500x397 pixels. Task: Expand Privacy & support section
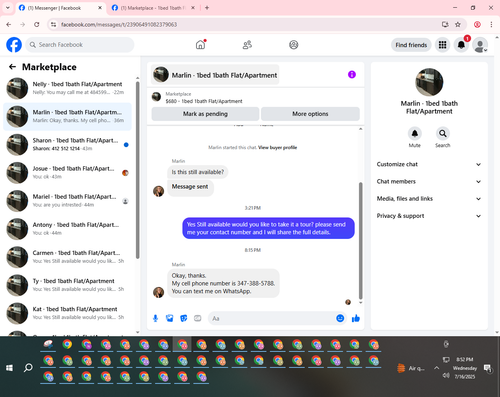[429, 216]
